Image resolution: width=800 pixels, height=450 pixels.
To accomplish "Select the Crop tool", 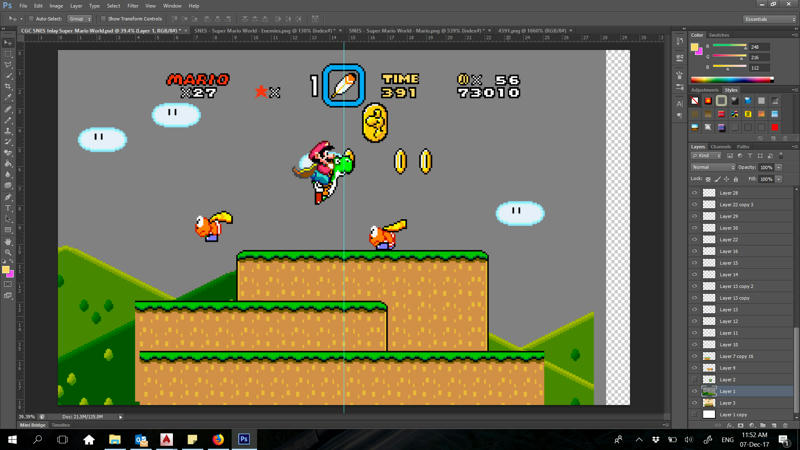I will tap(8, 87).
